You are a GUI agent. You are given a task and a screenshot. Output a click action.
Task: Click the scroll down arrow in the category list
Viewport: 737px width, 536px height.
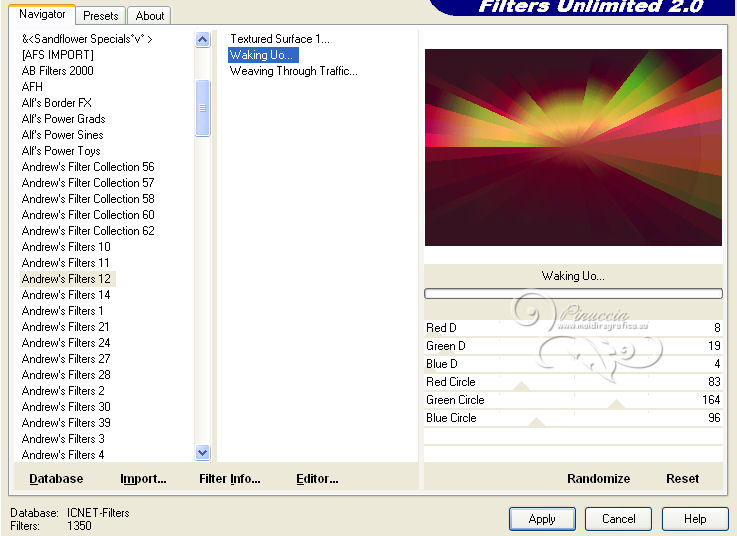203,453
